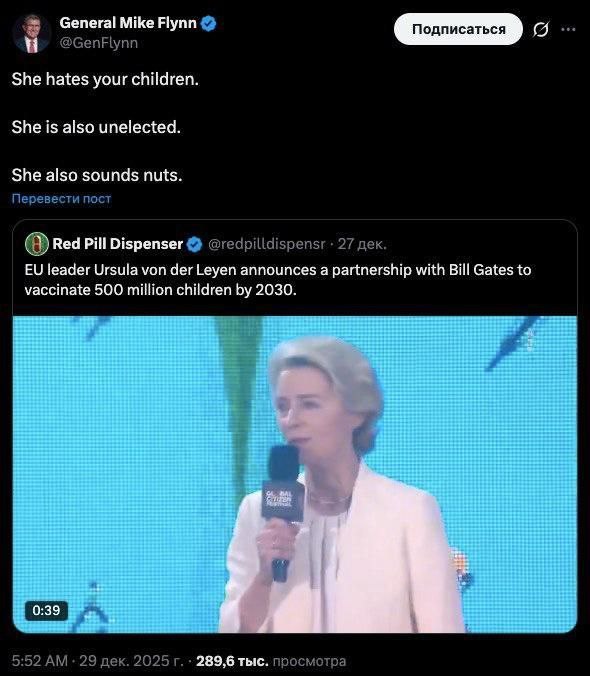Click the Подписаться follow button
This screenshot has height=676, width=590.
458,29
